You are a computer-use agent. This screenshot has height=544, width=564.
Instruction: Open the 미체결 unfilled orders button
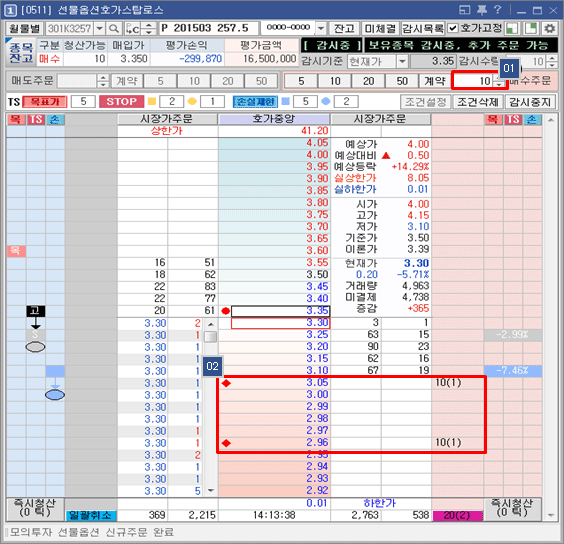(x=380, y=28)
